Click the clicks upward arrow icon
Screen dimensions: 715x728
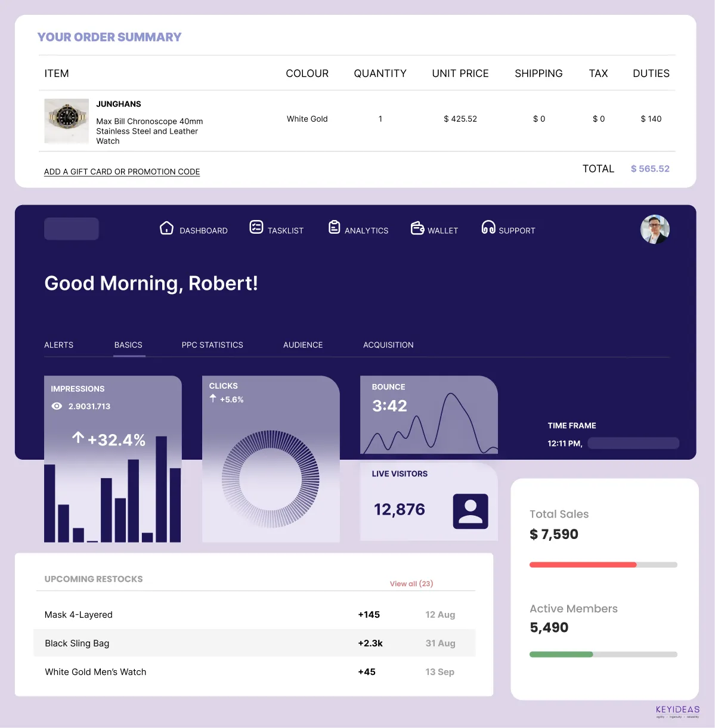click(x=213, y=398)
